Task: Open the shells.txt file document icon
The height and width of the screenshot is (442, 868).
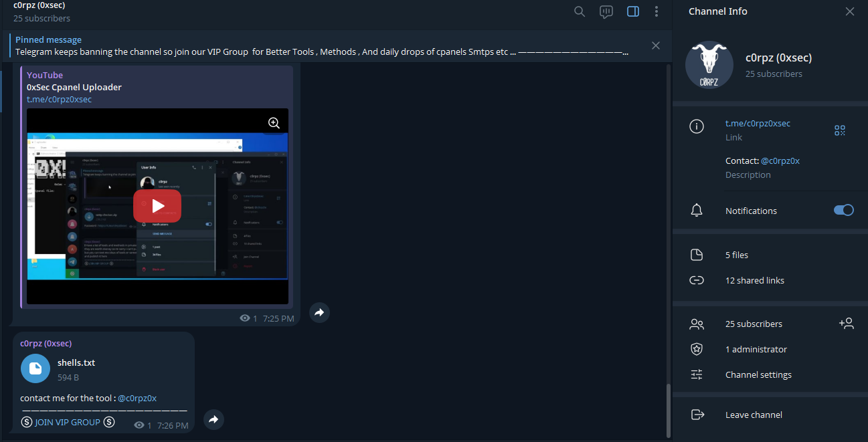Action: pos(35,368)
